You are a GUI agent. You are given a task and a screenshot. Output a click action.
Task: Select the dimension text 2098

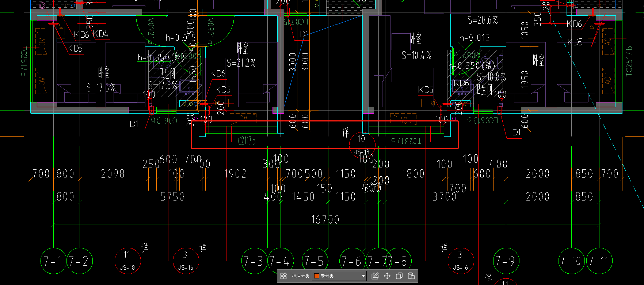click(113, 173)
